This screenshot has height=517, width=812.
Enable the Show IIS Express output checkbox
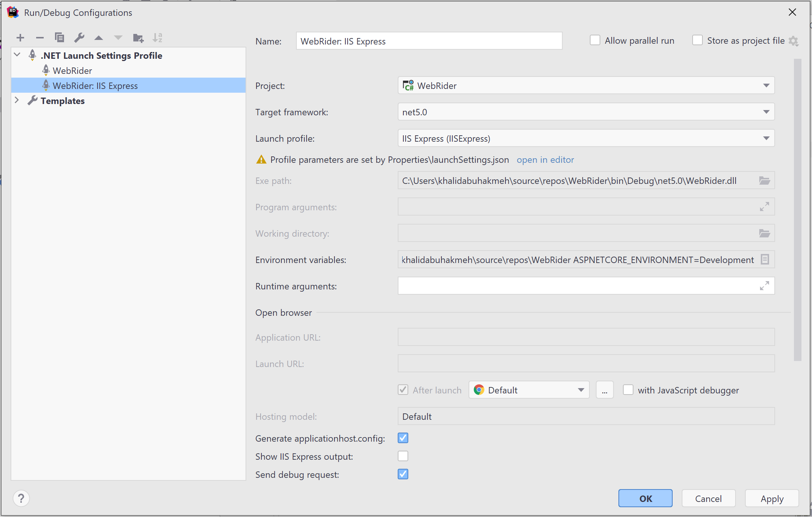click(x=403, y=456)
